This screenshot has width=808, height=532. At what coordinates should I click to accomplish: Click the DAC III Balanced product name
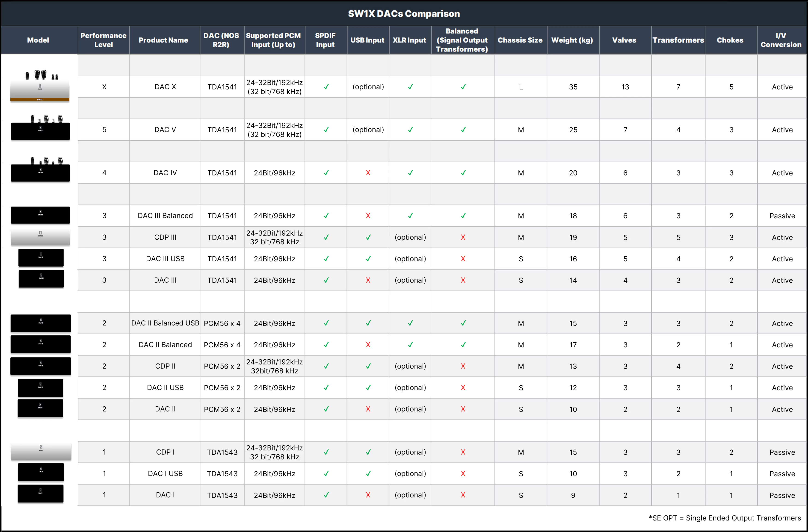(x=165, y=216)
